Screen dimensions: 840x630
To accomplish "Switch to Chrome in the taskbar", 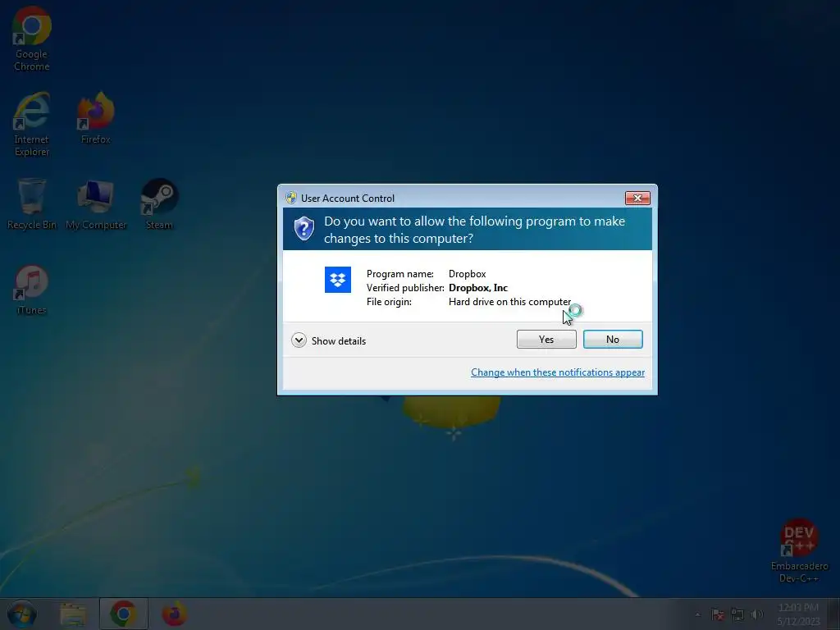I will pos(123,614).
